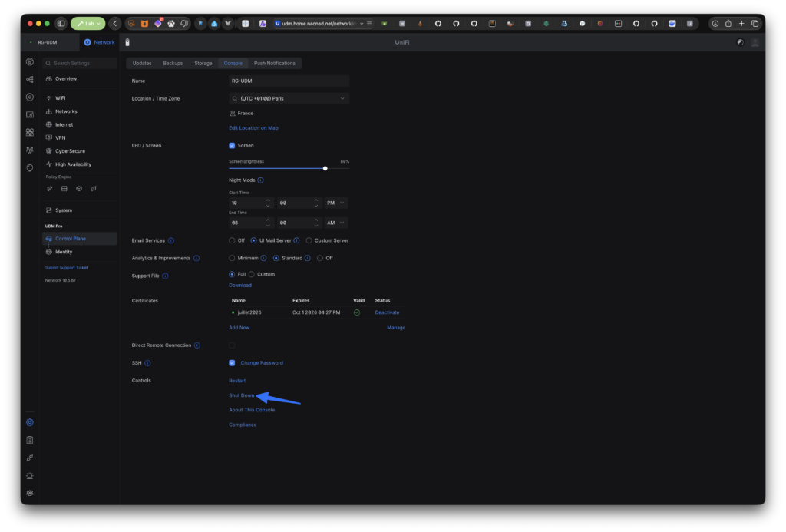Open the user account avatar
Viewport: 786px width, 532px height.
click(x=755, y=43)
